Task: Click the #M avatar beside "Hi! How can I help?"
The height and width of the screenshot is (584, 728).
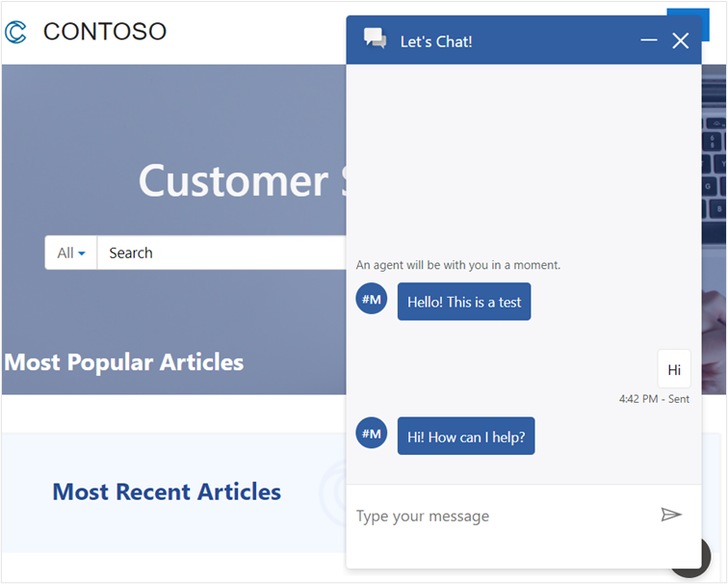Action: [372, 433]
